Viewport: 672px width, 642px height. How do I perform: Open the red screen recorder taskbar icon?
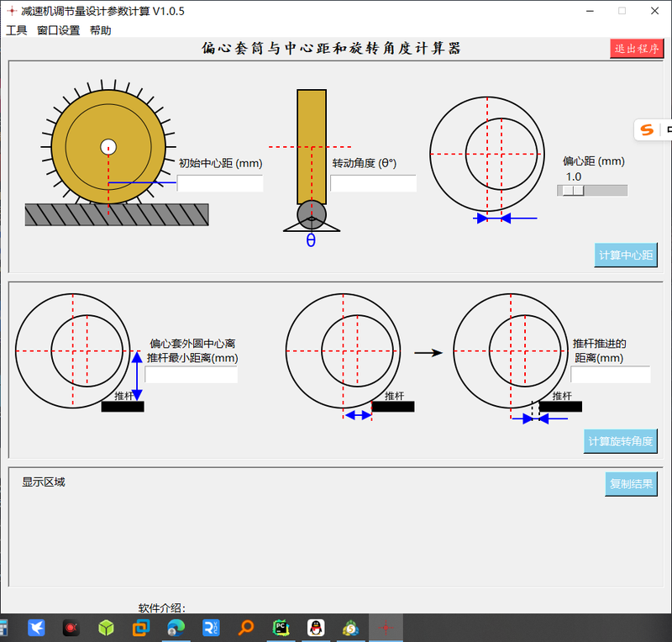click(x=71, y=628)
